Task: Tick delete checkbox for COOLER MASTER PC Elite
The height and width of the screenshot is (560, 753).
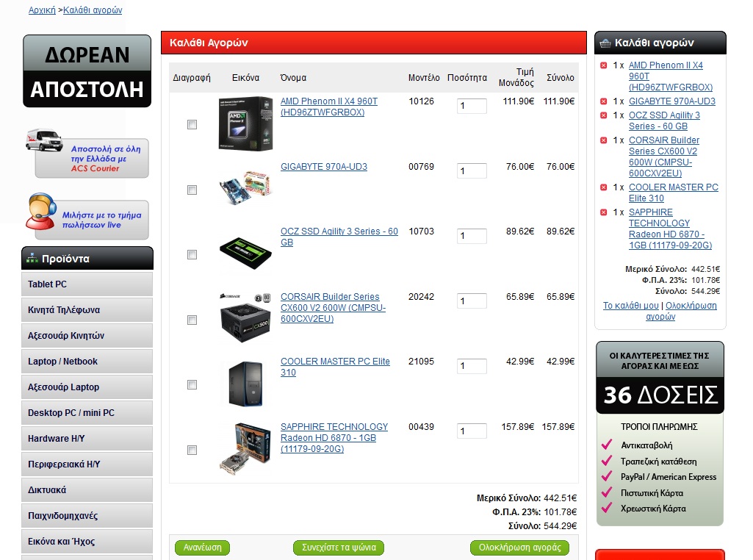Action: 192,384
